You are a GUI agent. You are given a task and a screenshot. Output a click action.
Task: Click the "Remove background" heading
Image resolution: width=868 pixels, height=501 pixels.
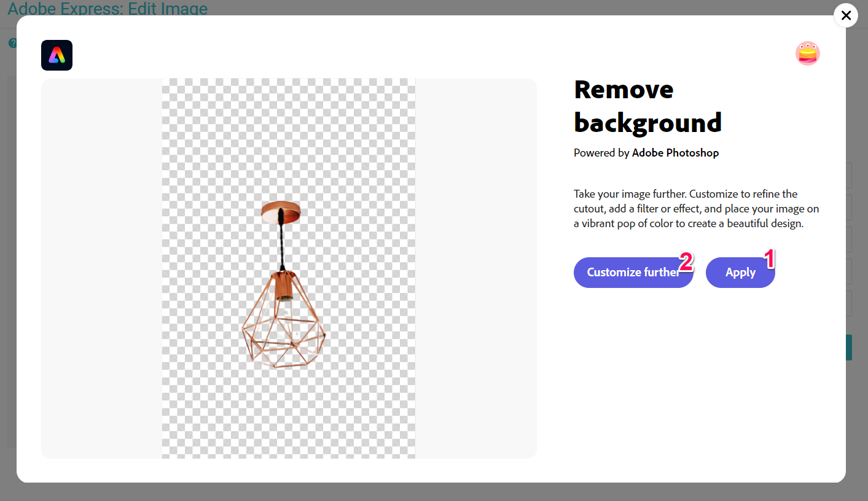point(647,106)
